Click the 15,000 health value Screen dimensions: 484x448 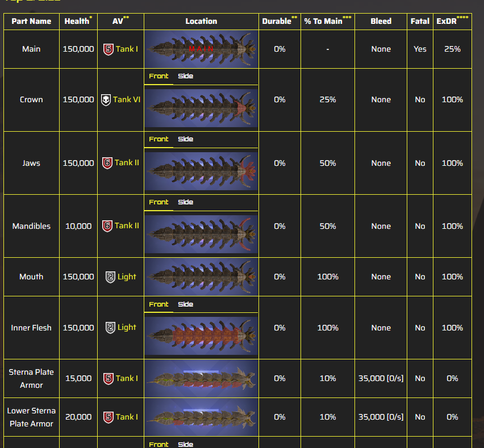click(78, 379)
